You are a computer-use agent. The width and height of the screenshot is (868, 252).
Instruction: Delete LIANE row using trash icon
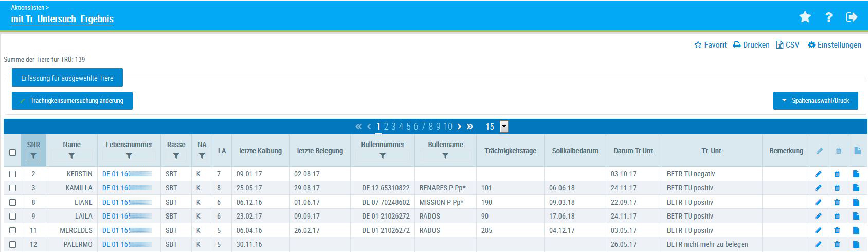837,203
